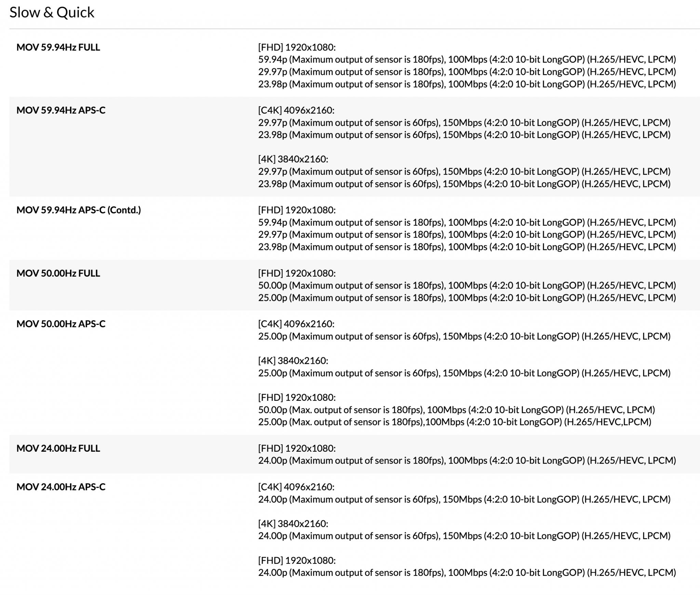Click the "MOV 59.94Hz APS-C (Contd.)" row label
This screenshot has height=595, width=700.
pos(79,210)
